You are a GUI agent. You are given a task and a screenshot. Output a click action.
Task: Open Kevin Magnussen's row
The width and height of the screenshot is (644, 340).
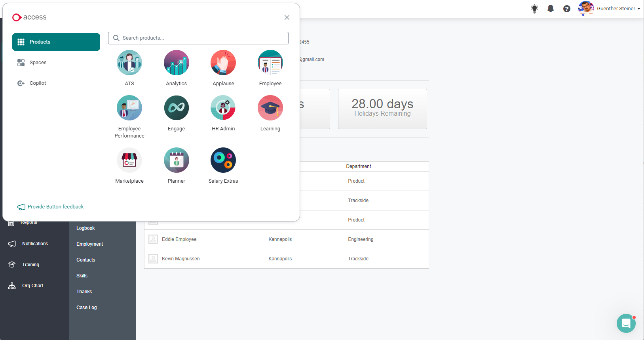[x=287, y=259]
